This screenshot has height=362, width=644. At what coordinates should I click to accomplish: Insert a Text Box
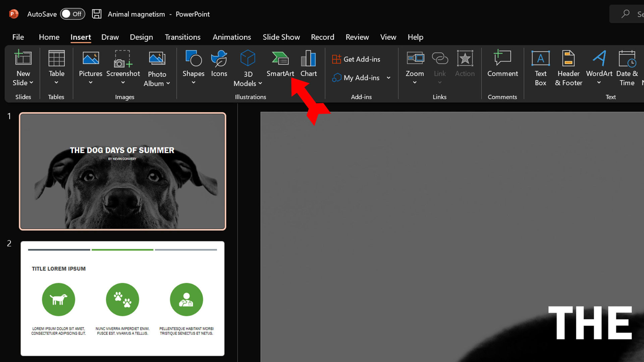(x=540, y=59)
